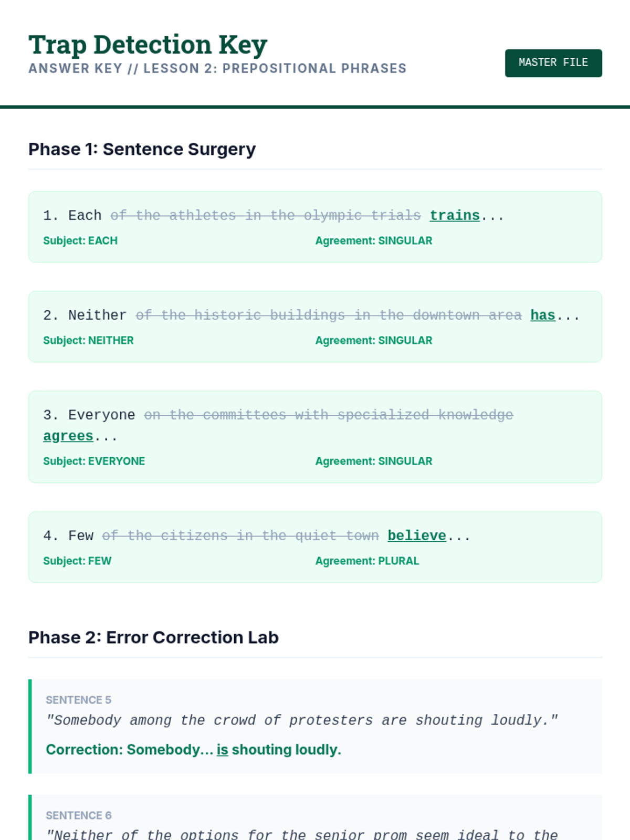Click the SENTENCE 6 label

[x=78, y=815]
